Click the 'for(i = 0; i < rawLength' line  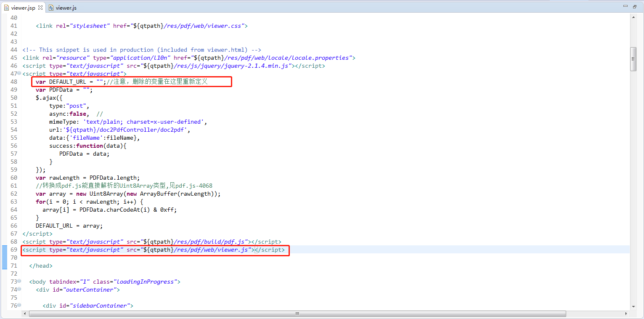tap(90, 202)
